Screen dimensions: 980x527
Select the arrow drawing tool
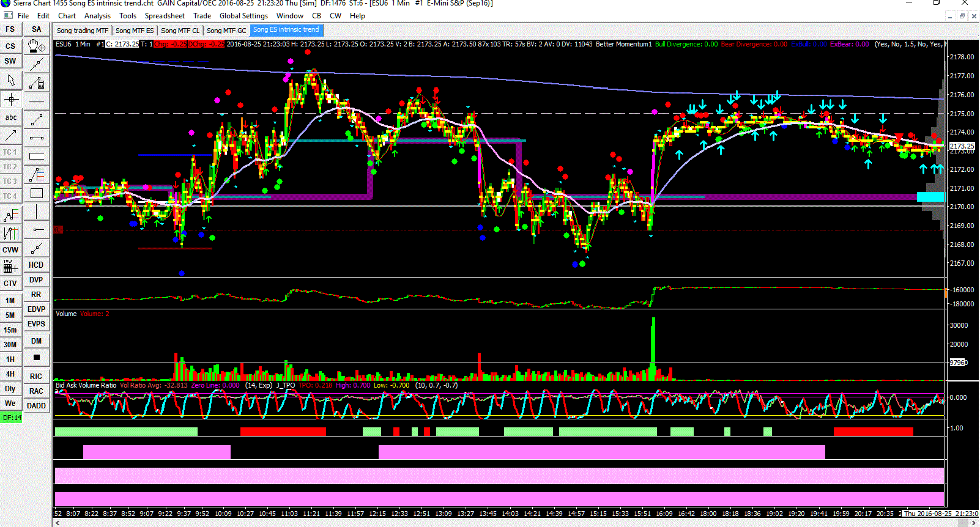point(10,136)
